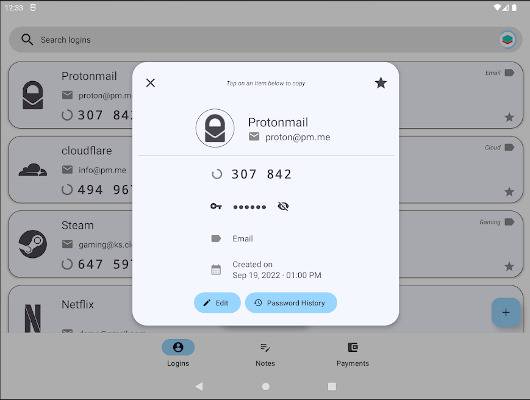Click the Protonmail logo in dialog

click(215, 128)
